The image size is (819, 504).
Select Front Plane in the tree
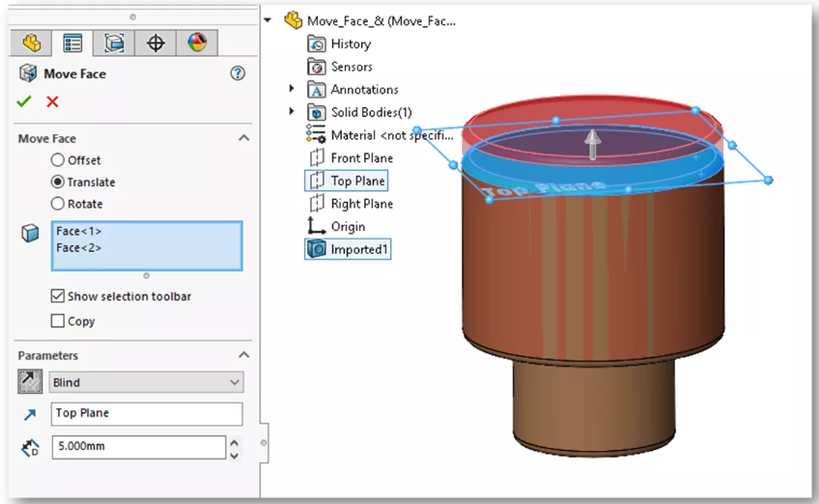pyautogui.click(x=362, y=158)
